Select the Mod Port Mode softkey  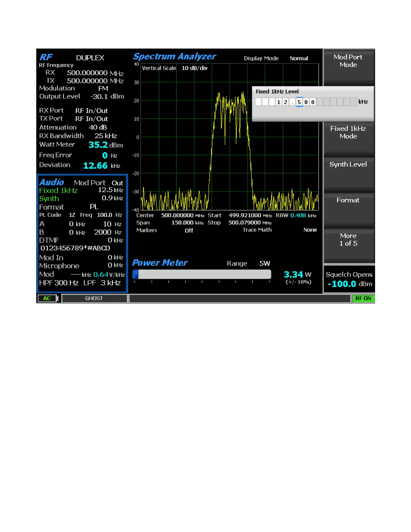(x=349, y=67)
